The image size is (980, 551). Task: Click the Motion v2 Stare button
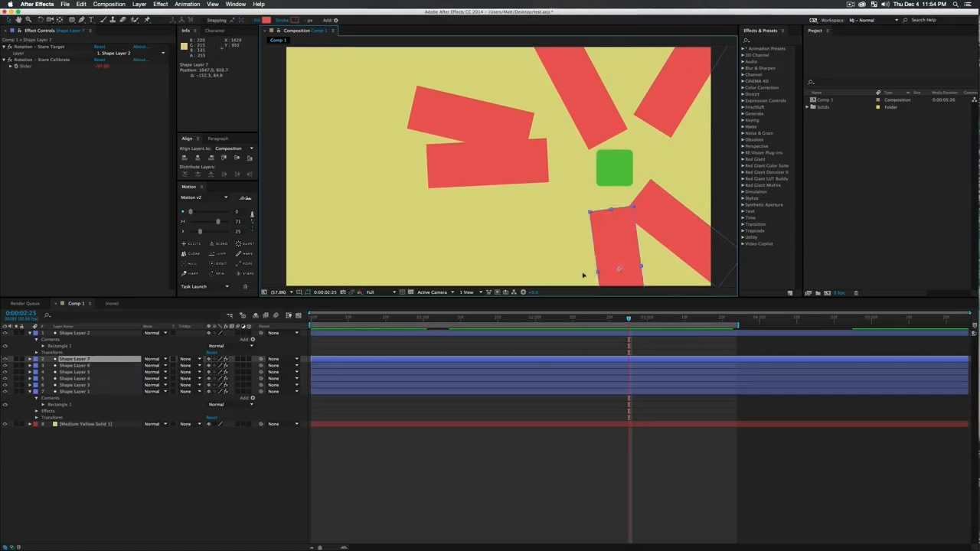[x=244, y=273]
